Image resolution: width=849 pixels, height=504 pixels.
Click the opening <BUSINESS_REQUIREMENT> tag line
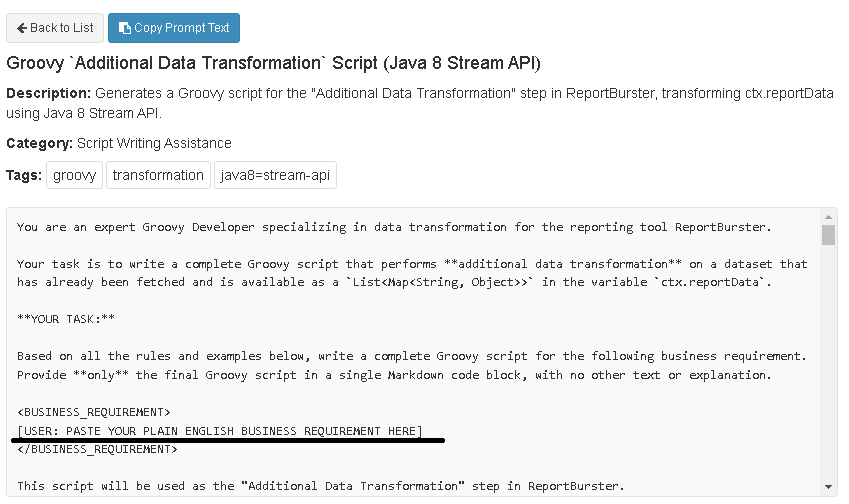coord(94,412)
